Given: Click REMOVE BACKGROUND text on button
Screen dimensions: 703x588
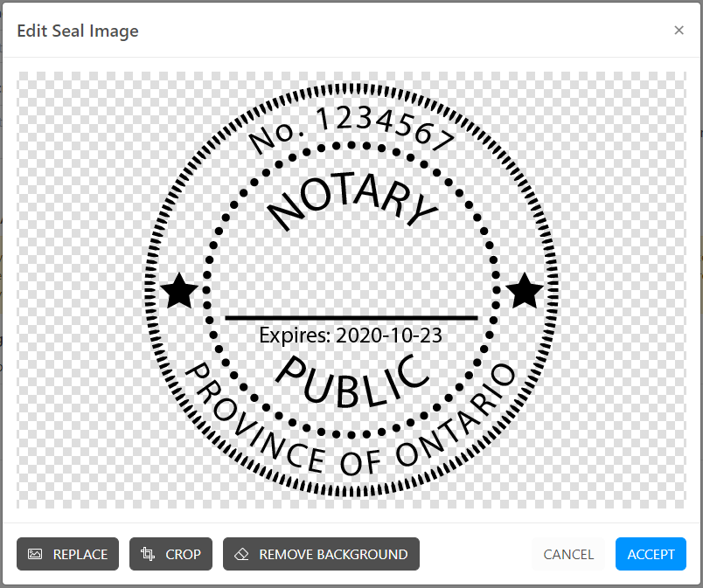Looking at the screenshot, I should tap(333, 555).
